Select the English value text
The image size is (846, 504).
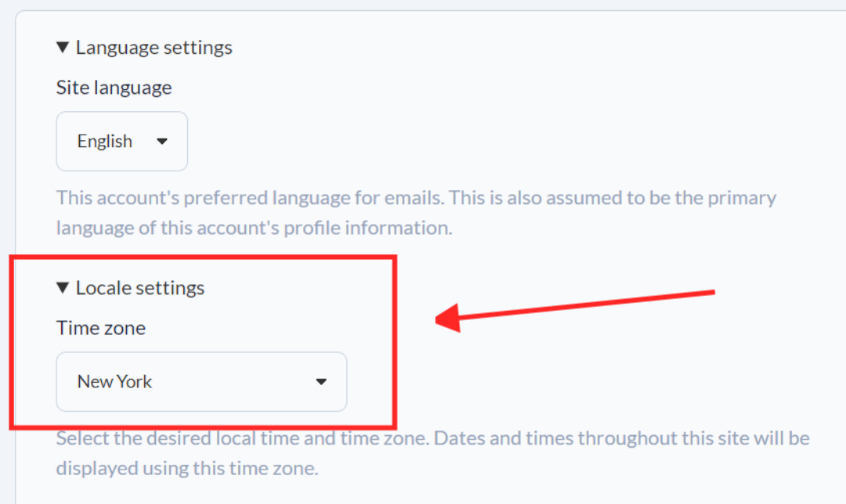coord(104,142)
